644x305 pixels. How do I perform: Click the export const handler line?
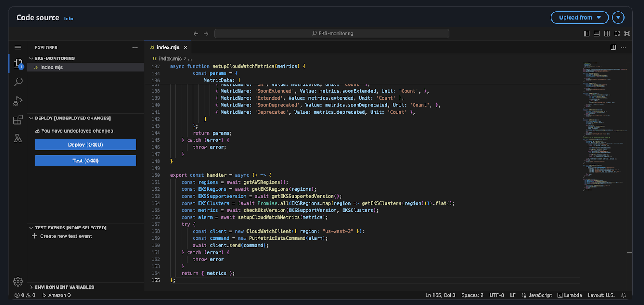click(x=221, y=175)
